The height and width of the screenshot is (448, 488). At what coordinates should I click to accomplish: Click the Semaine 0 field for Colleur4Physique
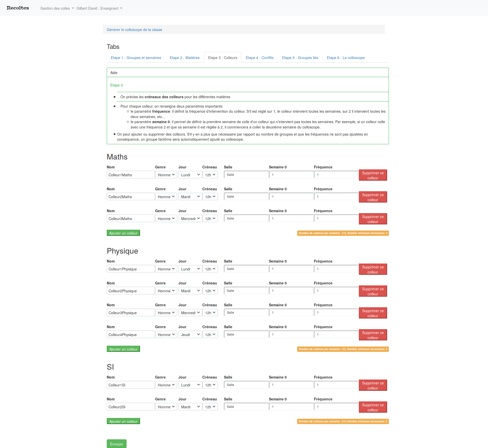[291, 334]
